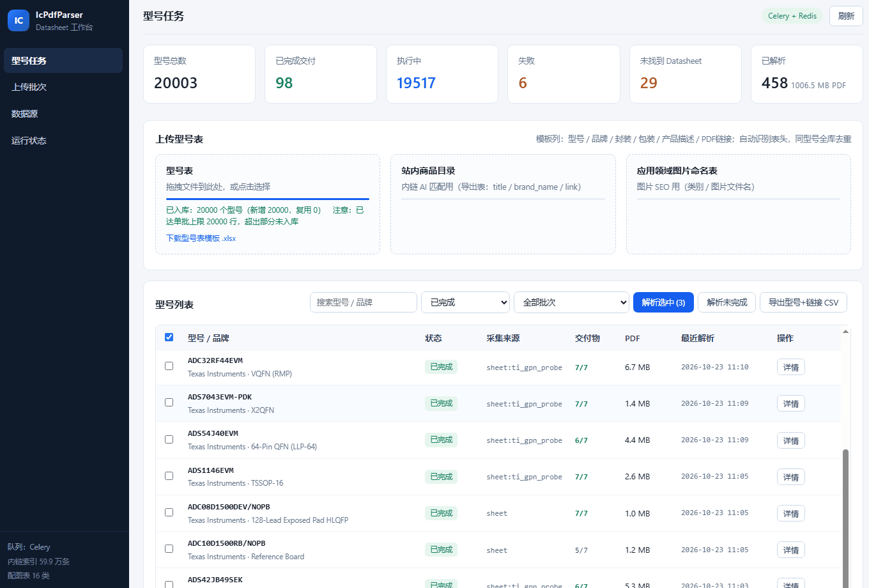Open 详情 for ADC08D1500DEV/NOPB
This screenshot has width=869, height=588.
click(x=791, y=513)
